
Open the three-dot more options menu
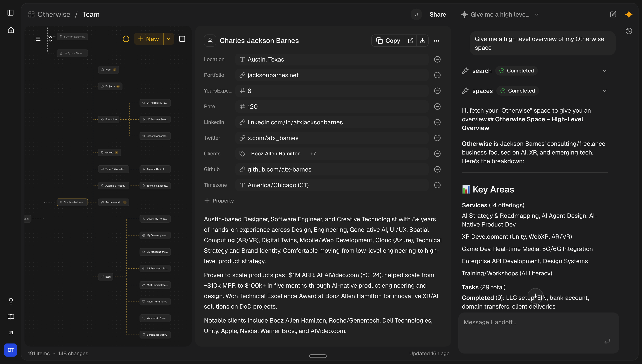coord(437,41)
